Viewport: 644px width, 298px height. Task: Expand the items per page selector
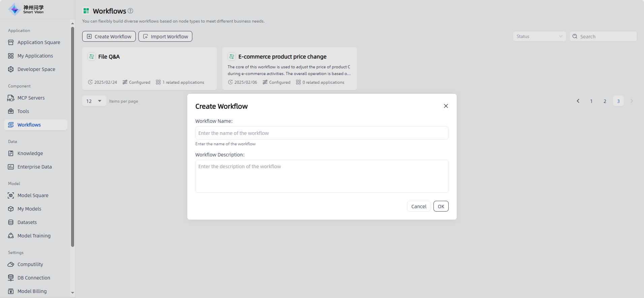point(94,101)
